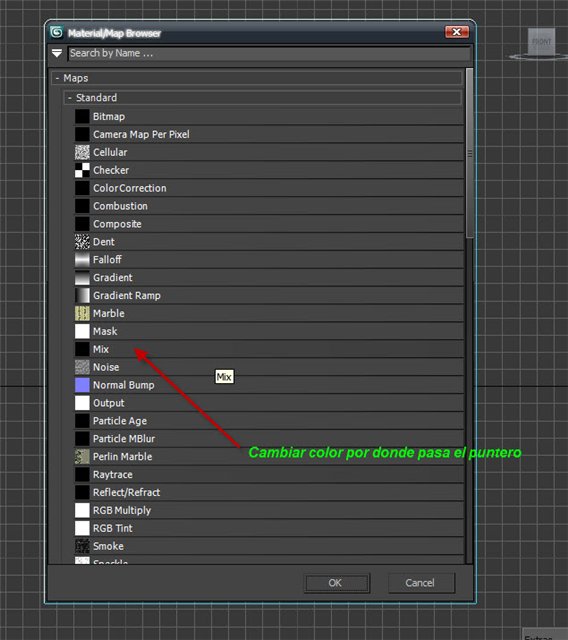Click the Bitmap map thumbnail icon
568x640 pixels.
82,116
